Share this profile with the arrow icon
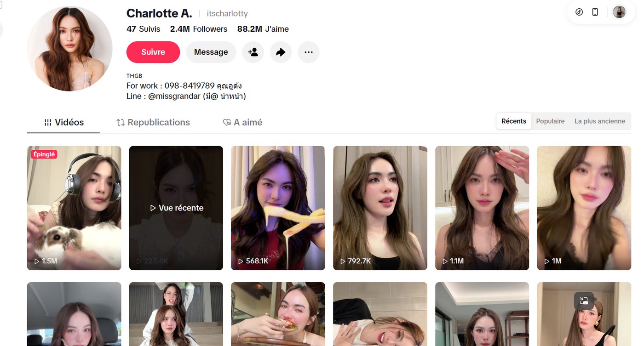The height and width of the screenshot is (346, 644). (281, 52)
